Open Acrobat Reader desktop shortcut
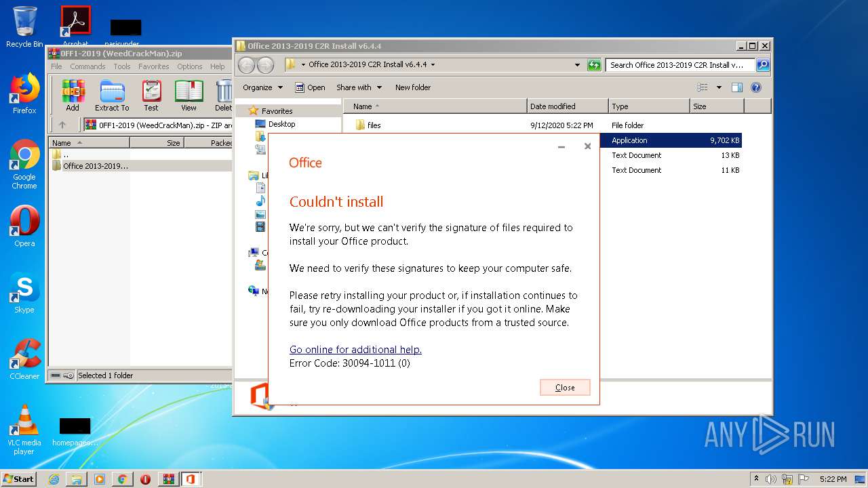 [x=75, y=24]
